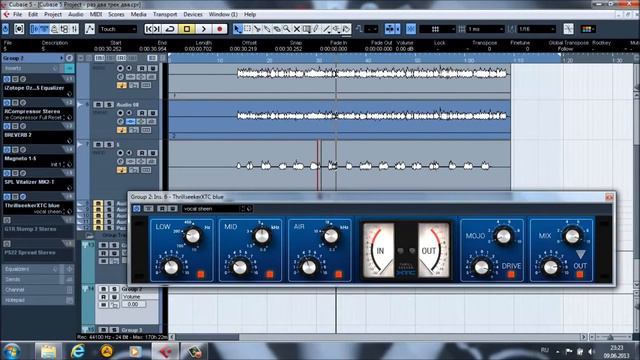Select the Erase tool

277,29
